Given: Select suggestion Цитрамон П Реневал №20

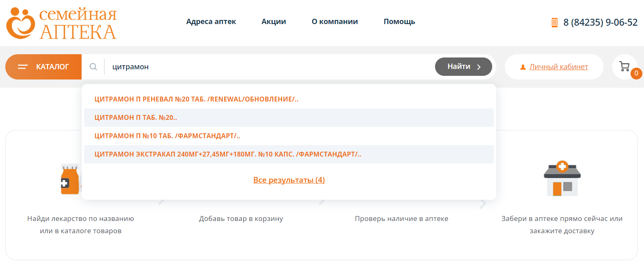Looking at the screenshot, I should (x=196, y=99).
